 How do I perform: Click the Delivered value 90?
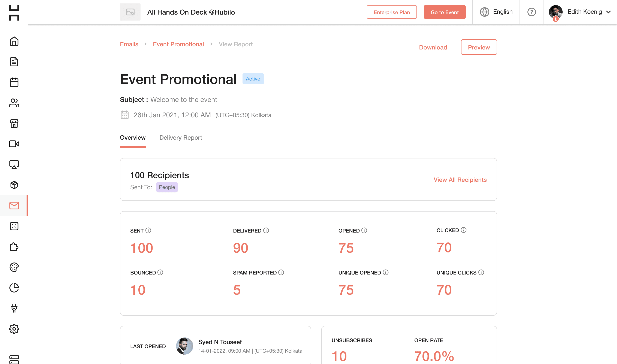point(241,248)
